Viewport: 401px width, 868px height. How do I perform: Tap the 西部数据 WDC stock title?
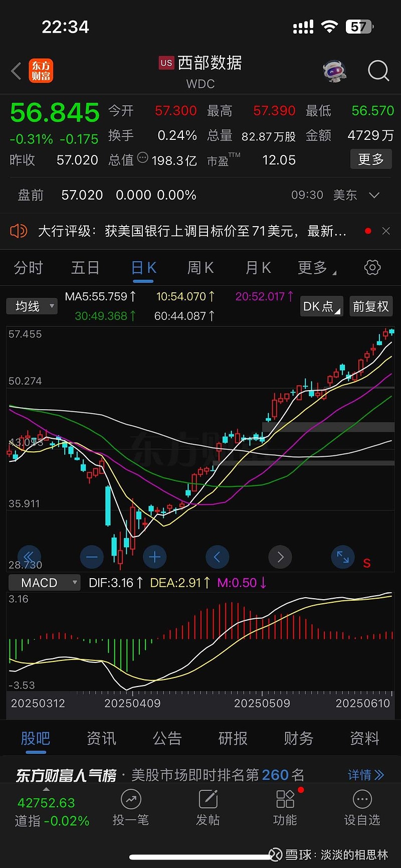coord(200,71)
